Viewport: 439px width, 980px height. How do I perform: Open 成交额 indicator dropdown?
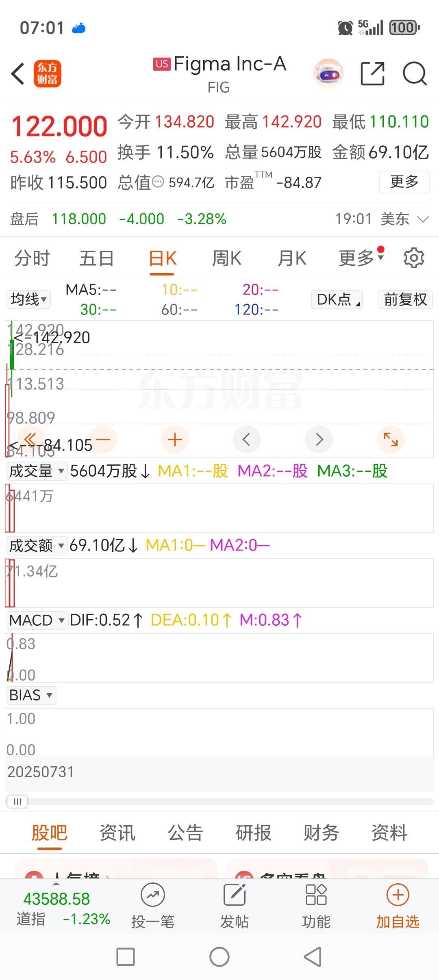37,545
